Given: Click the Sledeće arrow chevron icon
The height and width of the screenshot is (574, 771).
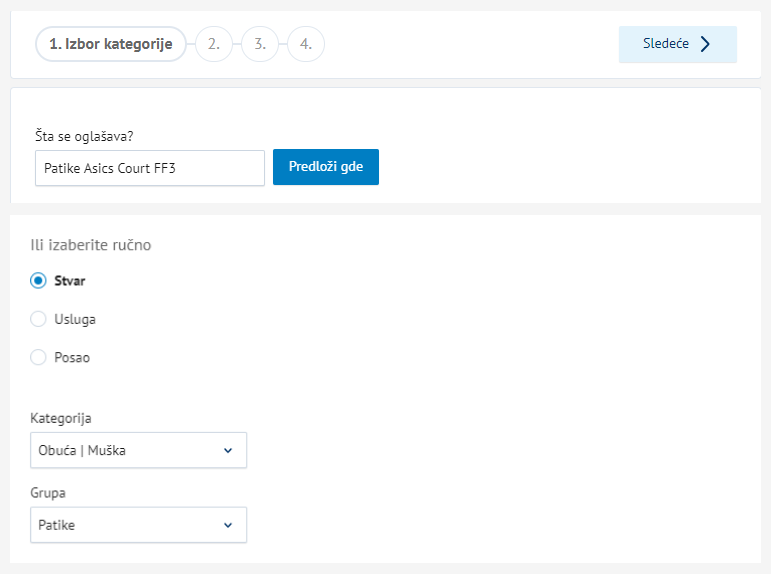Looking at the screenshot, I should click(x=705, y=44).
